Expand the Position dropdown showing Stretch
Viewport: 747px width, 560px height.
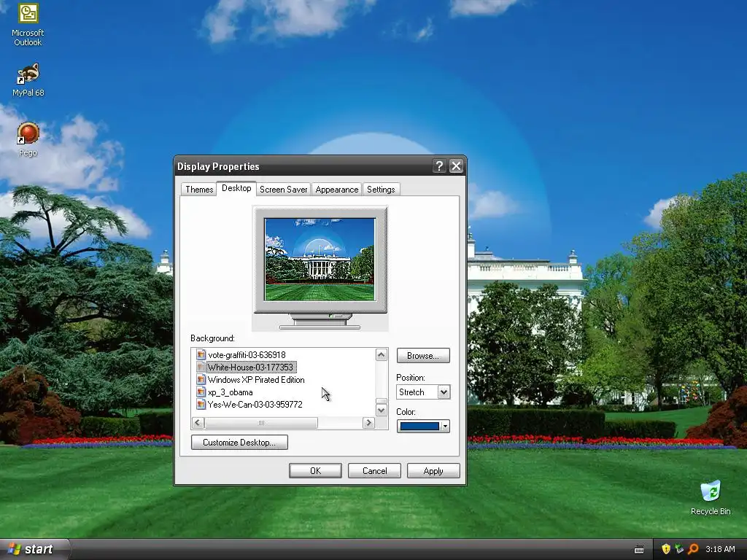point(444,392)
